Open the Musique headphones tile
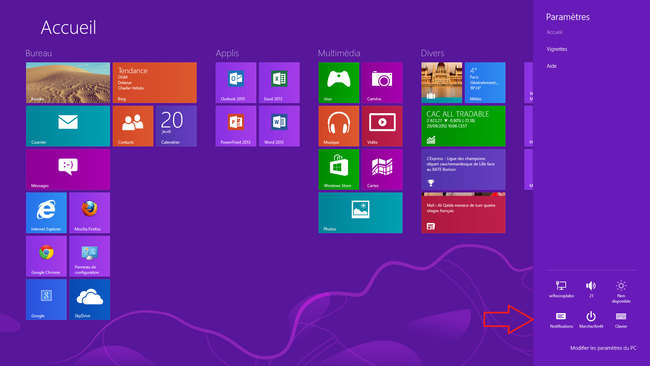The image size is (650, 366). 339,126
